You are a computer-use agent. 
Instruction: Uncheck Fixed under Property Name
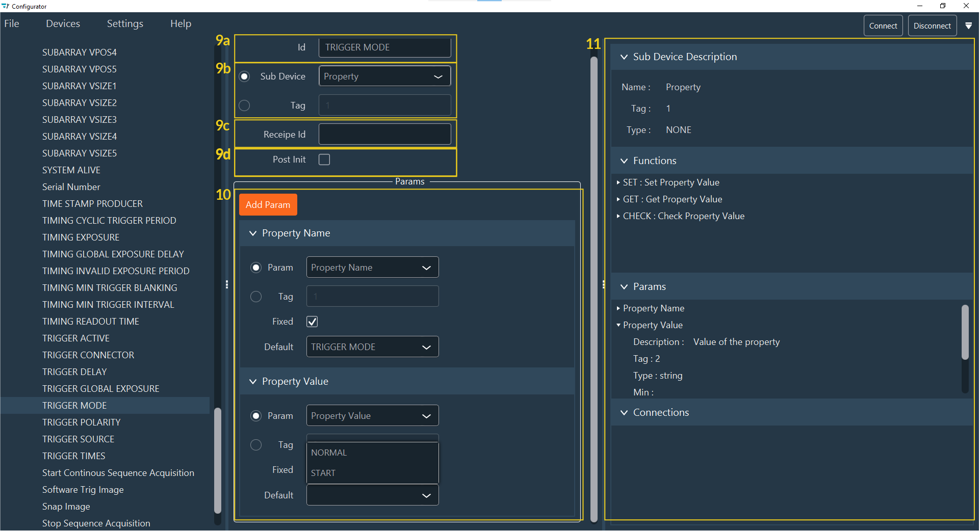click(312, 321)
